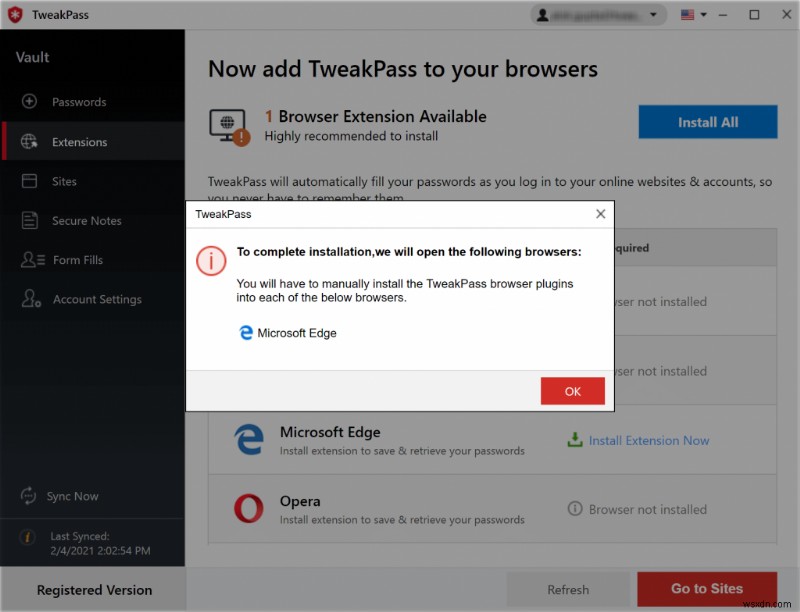Click the TweakPass shield logo in title bar

[16, 14]
